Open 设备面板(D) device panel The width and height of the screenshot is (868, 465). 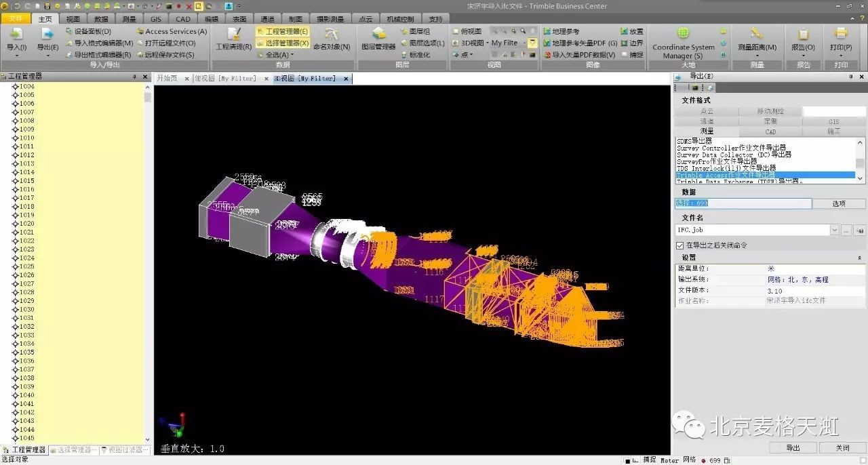tap(88, 31)
